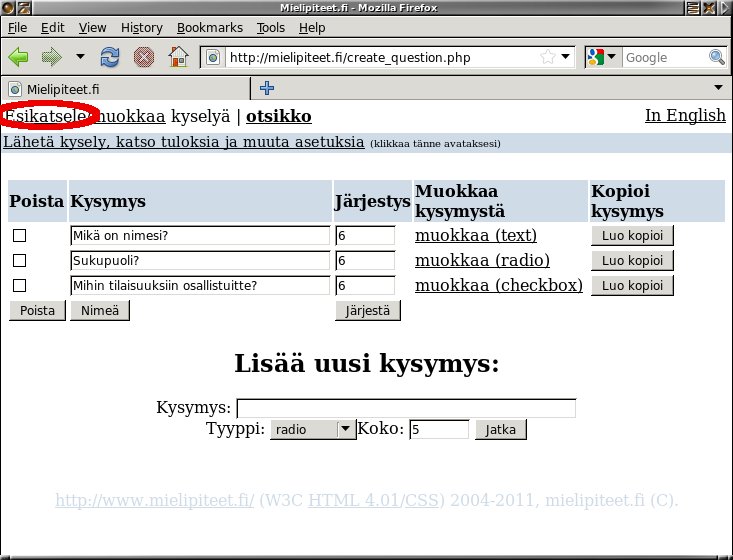Click the Poista button

click(37, 311)
